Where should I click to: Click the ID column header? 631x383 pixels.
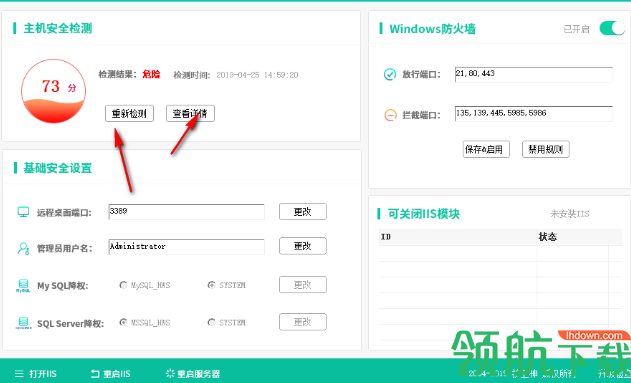(386, 237)
